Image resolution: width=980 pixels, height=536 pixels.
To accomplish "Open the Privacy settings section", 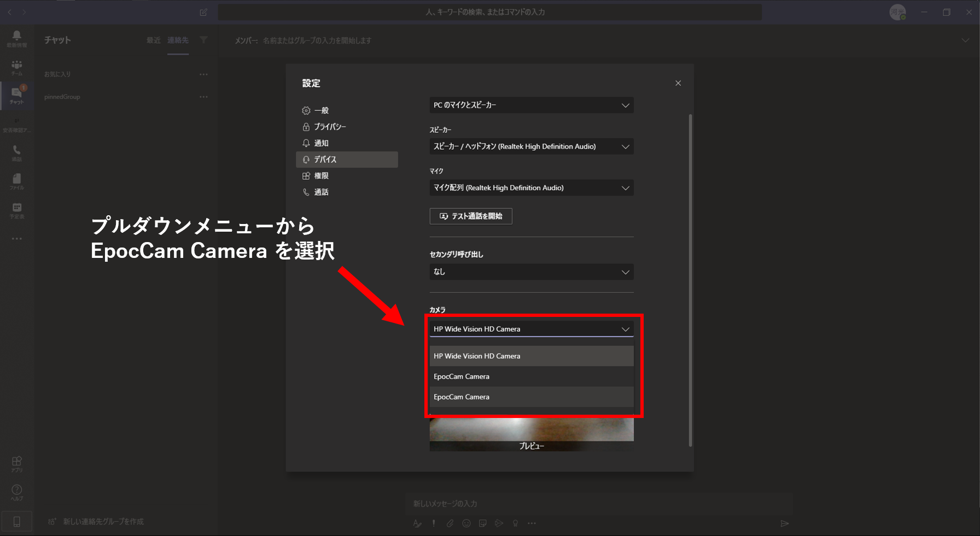I will pos(330,127).
